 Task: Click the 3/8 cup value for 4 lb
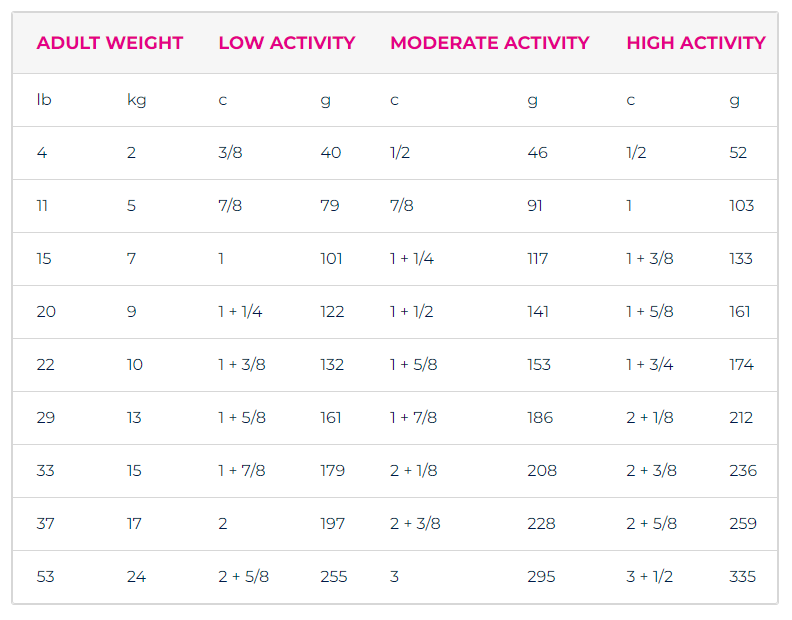pyautogui.click(x=230, y=153)
